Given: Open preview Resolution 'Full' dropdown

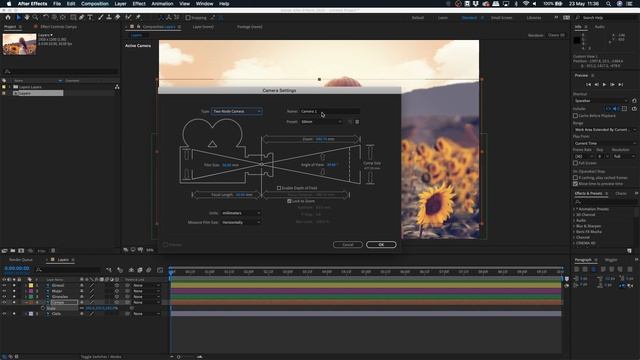Looking at the screenshot, I should [x=624, y=156].
